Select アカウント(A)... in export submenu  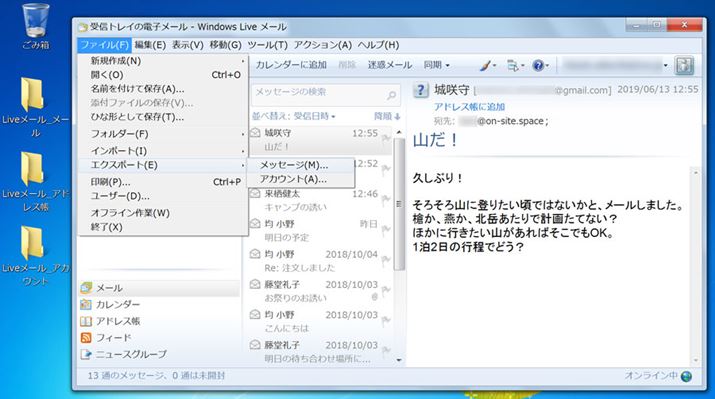tap(301, 179)
